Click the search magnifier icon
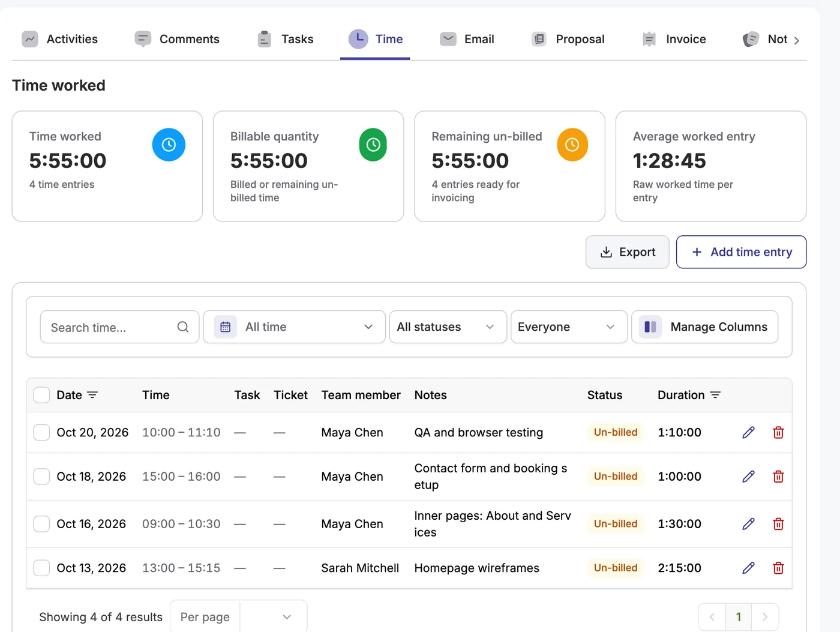The image size is (840, 632). pyautogui.click(x=183, y=327)
